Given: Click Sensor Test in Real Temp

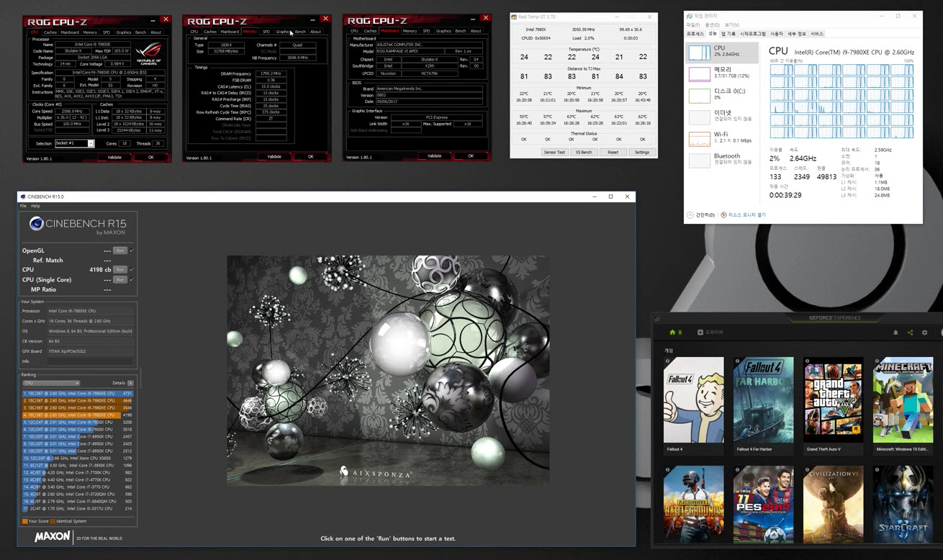Looking at the screenshot, I should pos(555,152).
